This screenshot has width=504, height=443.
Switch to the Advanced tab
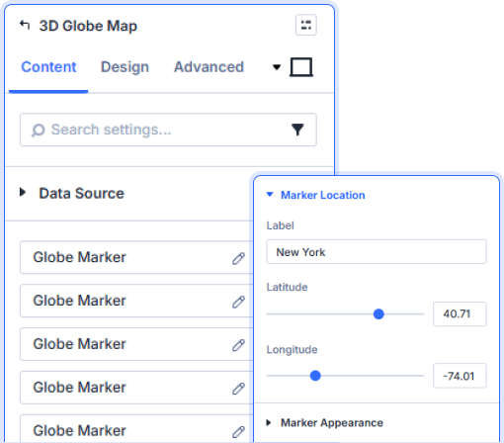click(x=209, y=67)
